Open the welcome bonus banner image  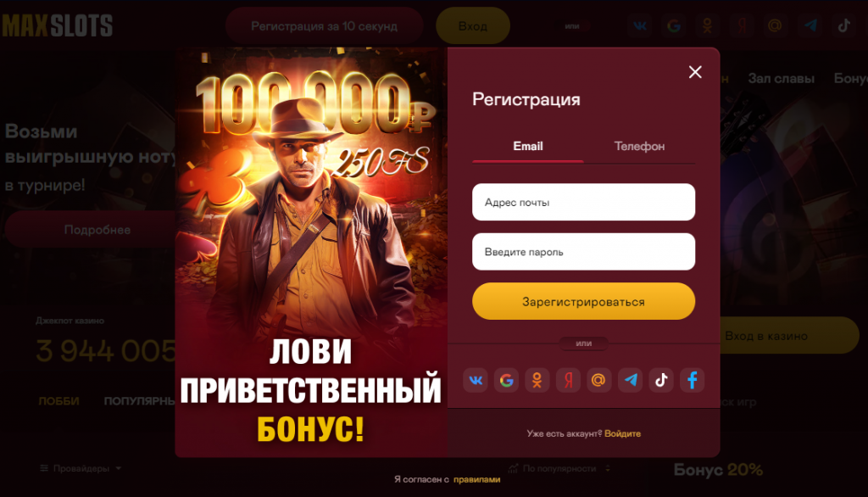(311, 252)
